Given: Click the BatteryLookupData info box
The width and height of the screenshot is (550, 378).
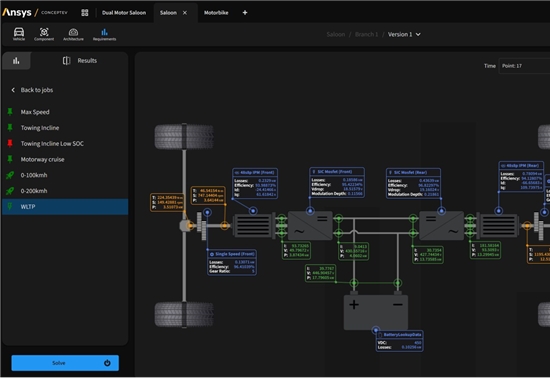Looking at the screenshot, I should coord(400,341).
